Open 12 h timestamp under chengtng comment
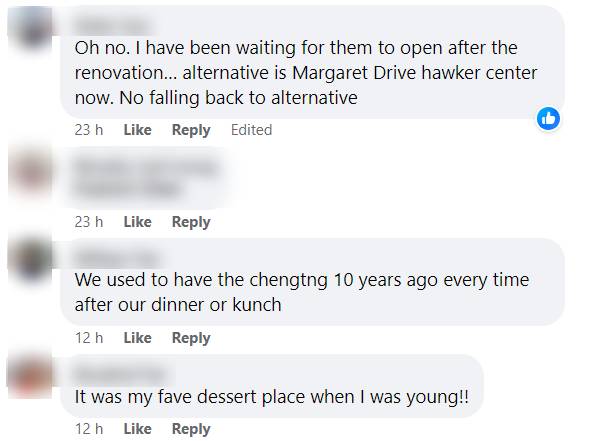613x441 pixels. (x=89, y=338)
